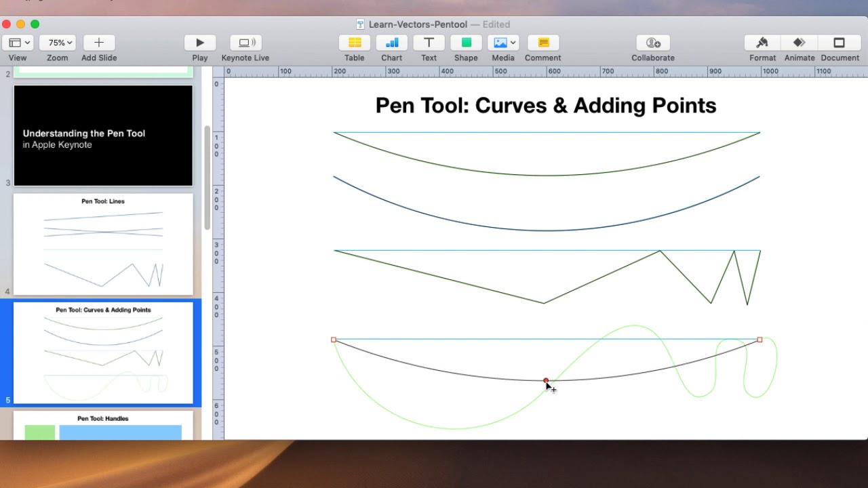Play the slideshow
The height and width of the screenshot is (488, 868).
(x=199, y=43)
